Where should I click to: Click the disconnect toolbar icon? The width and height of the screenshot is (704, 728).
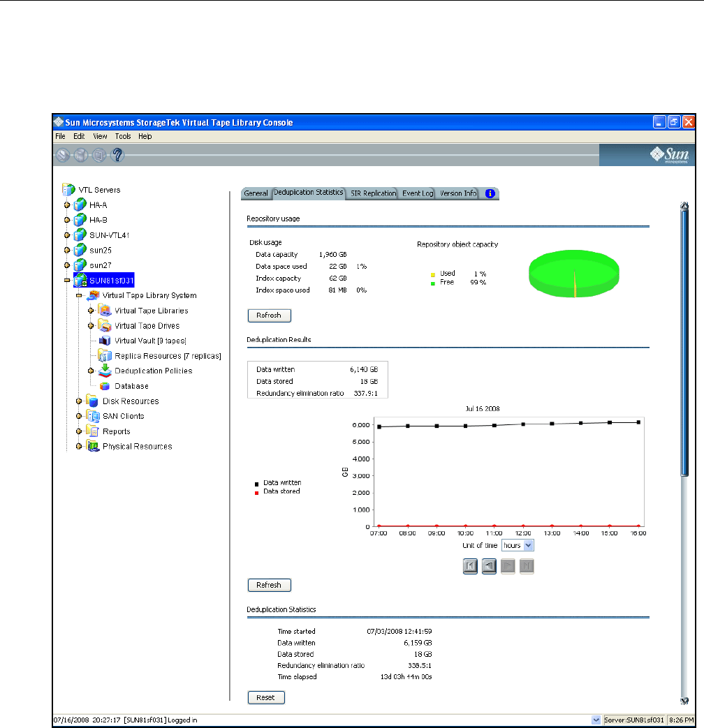coord(63,155)
